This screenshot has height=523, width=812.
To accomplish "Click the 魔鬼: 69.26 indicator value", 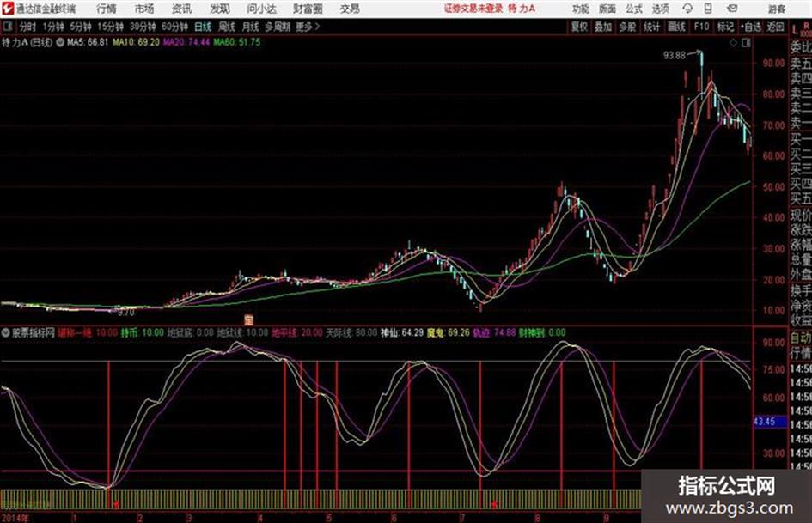I will [x=448, y=332].
